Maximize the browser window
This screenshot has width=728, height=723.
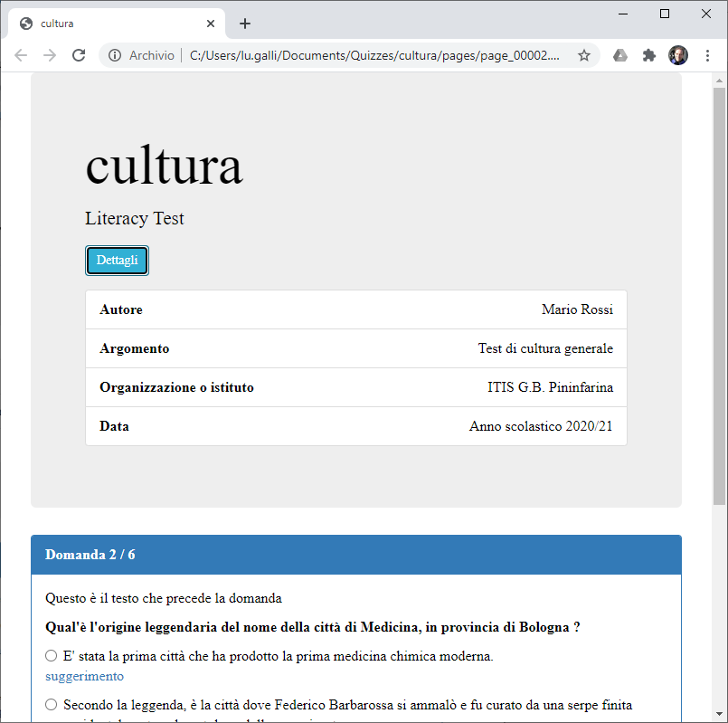pyautogui.click(x=665, y=14)
